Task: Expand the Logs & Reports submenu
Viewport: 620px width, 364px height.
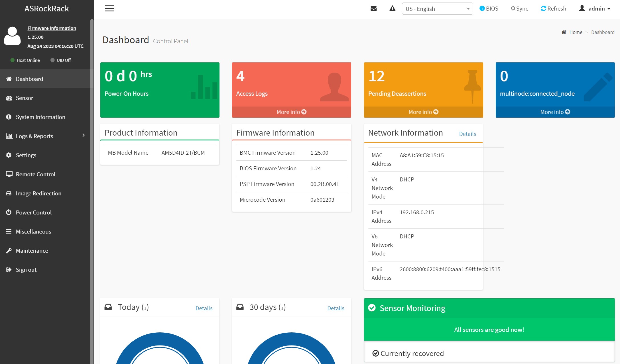Action: [x=46, y=136]
